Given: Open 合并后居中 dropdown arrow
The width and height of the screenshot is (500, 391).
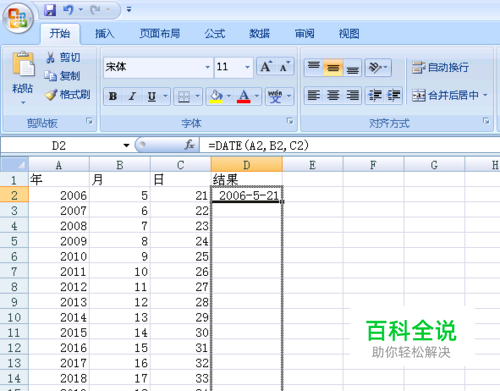Looking at the screenshot, I should pyautogui.click(x=485, y=95).
